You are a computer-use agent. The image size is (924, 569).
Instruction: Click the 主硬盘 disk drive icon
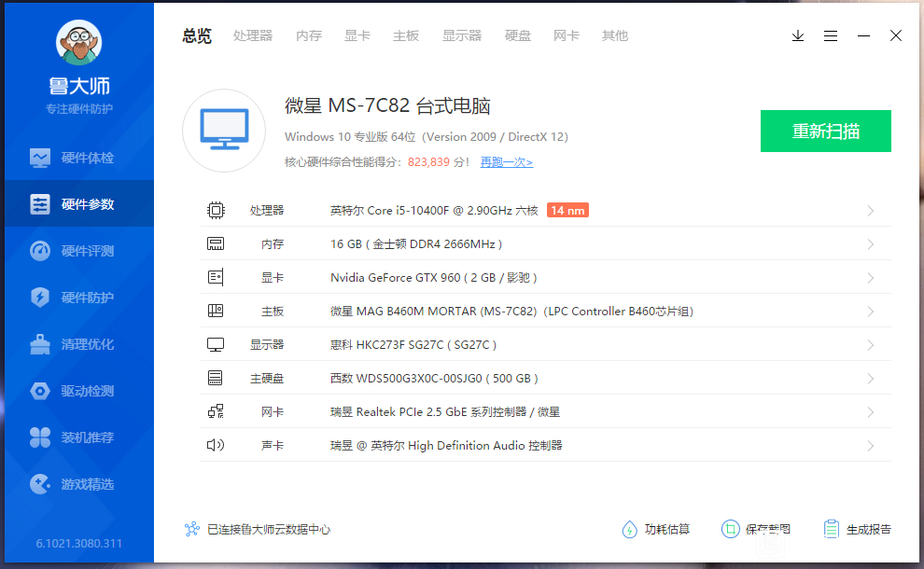(x=216, y=378)
